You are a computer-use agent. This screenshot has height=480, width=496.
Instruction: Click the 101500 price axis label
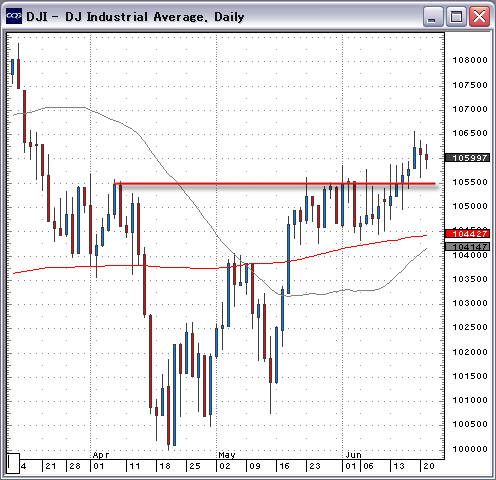click(x=470, y=376)
